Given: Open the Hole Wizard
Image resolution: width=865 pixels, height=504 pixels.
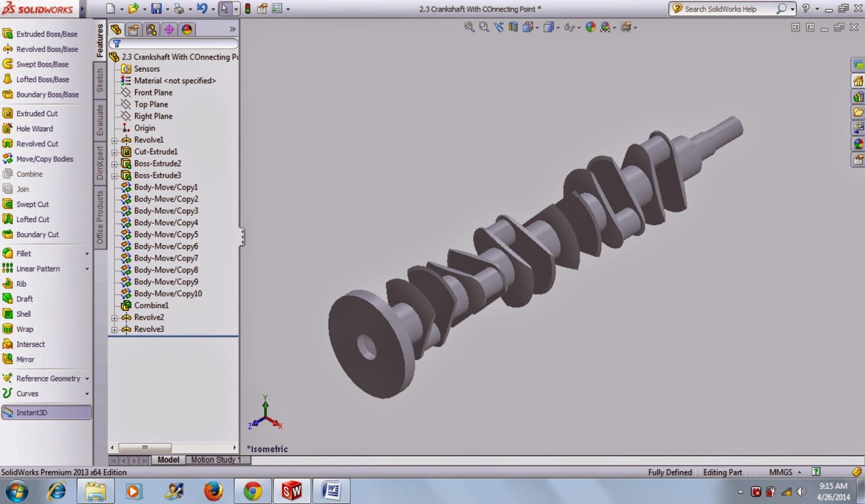Looking at the screenshot, I should pos(34,129).
